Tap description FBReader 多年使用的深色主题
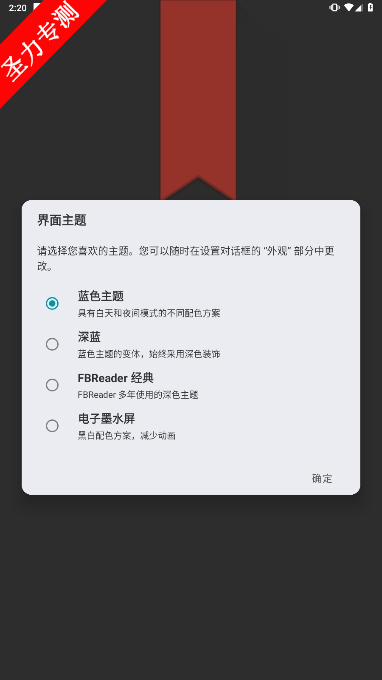 138,395
